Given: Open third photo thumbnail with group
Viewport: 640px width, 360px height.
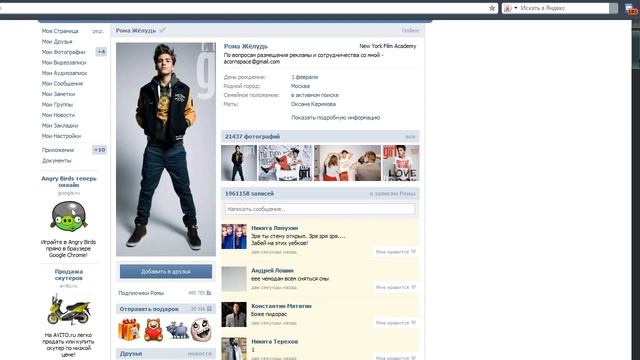Looking at the screenshot, I should click(x=347, y=163).
